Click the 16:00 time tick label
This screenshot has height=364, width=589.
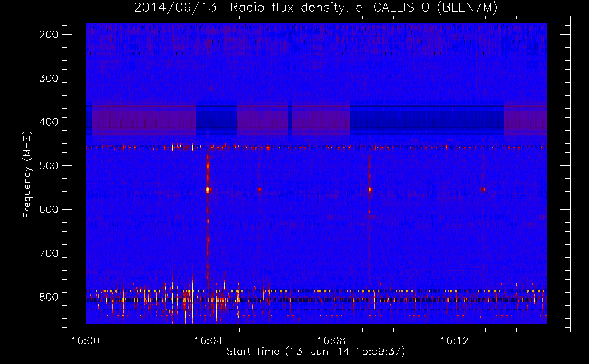pos(86,341)
